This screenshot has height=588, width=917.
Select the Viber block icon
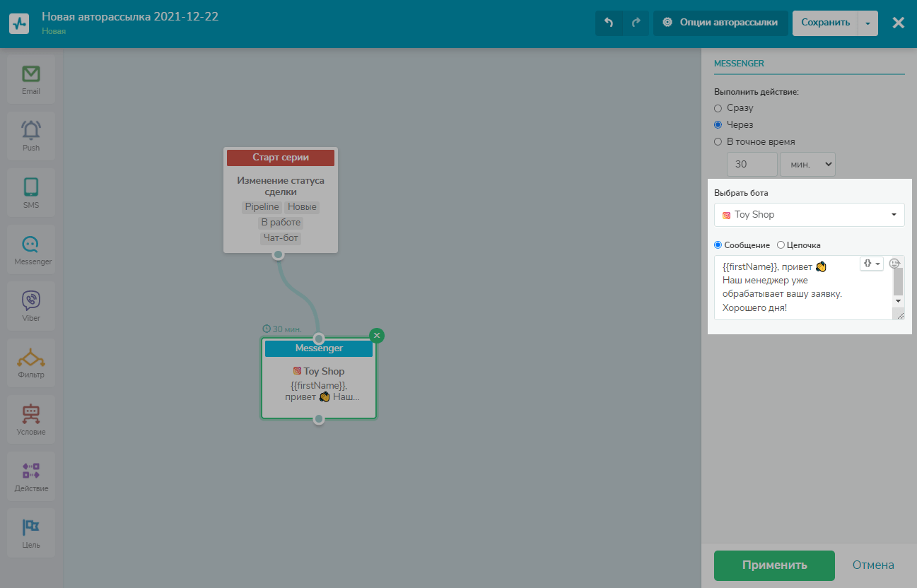pos(31,305)
